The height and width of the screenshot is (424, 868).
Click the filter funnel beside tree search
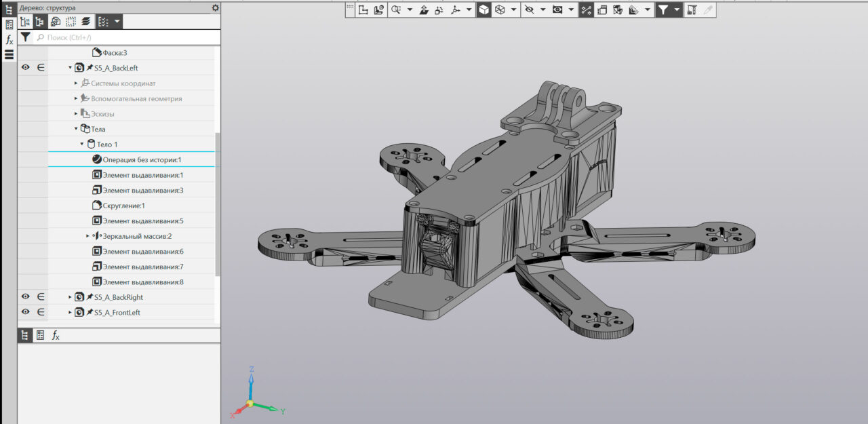tap(25, 37)
